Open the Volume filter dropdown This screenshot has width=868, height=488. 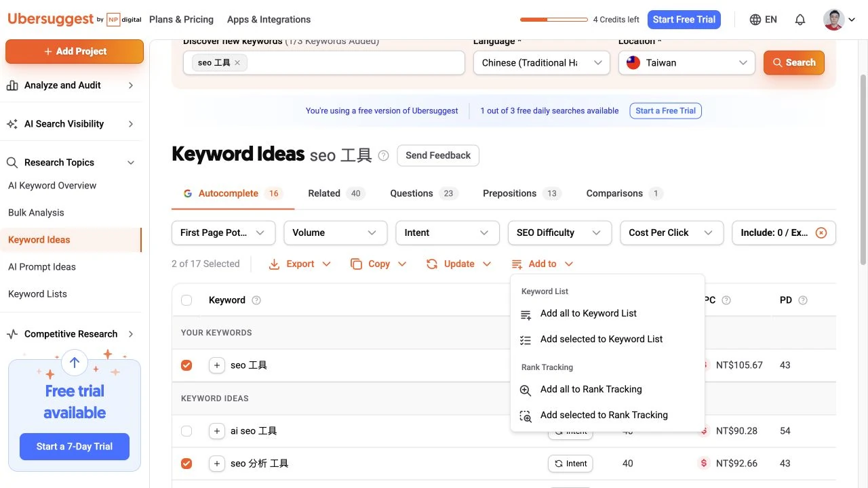335,232
